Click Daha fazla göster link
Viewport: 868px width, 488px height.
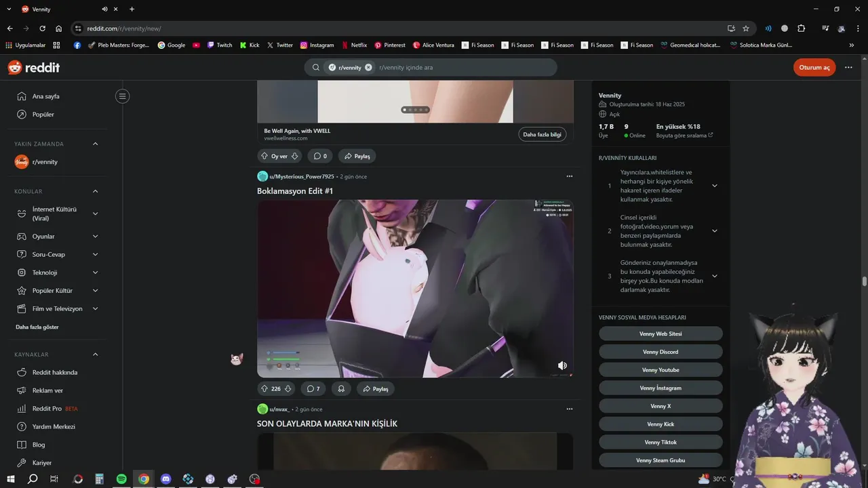(x=37, y=327)
